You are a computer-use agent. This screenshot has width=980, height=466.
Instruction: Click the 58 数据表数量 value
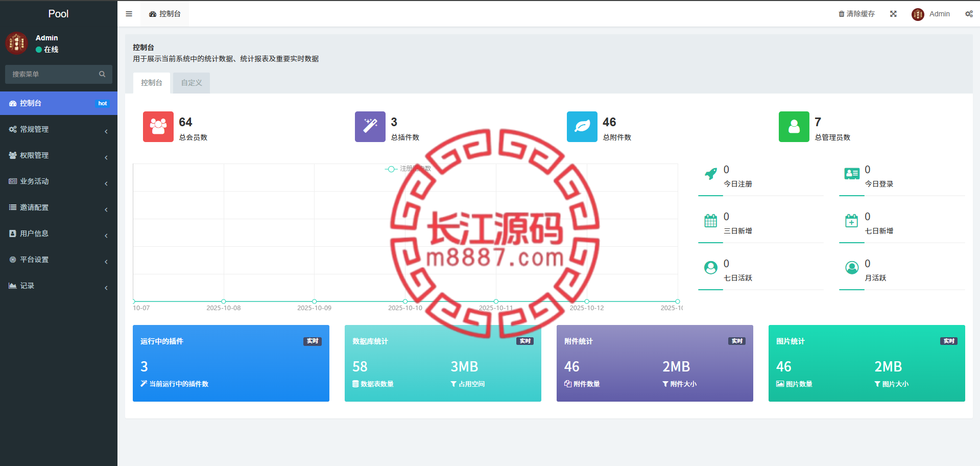pyautogui.click(x=360, y=366)
